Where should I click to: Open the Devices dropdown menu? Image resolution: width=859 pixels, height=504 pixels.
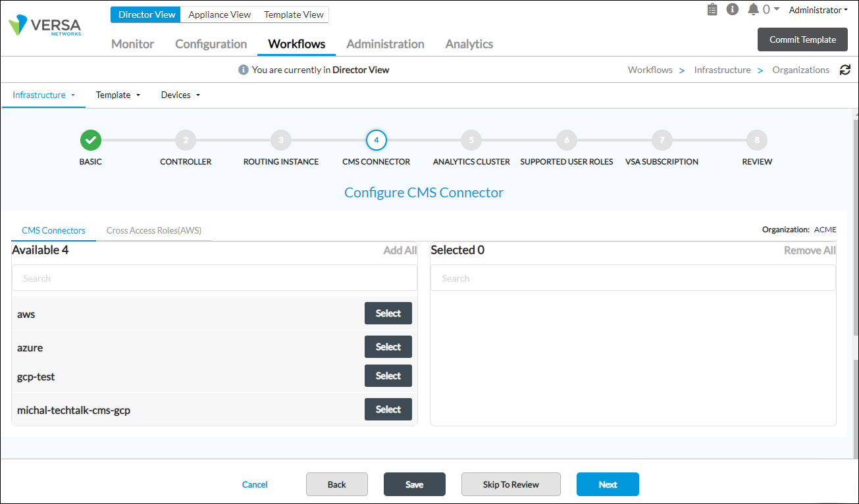pos(180,95)
